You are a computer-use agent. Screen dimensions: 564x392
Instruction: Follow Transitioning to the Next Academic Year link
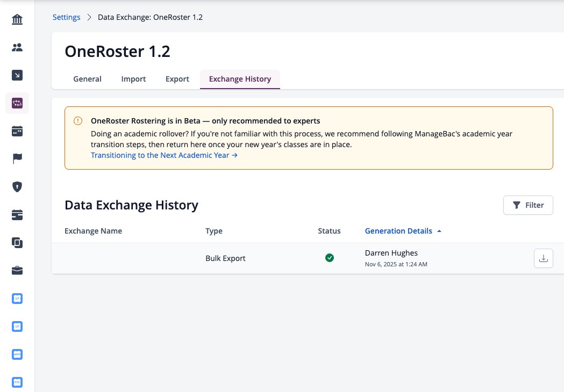click(x=164, y=155)
